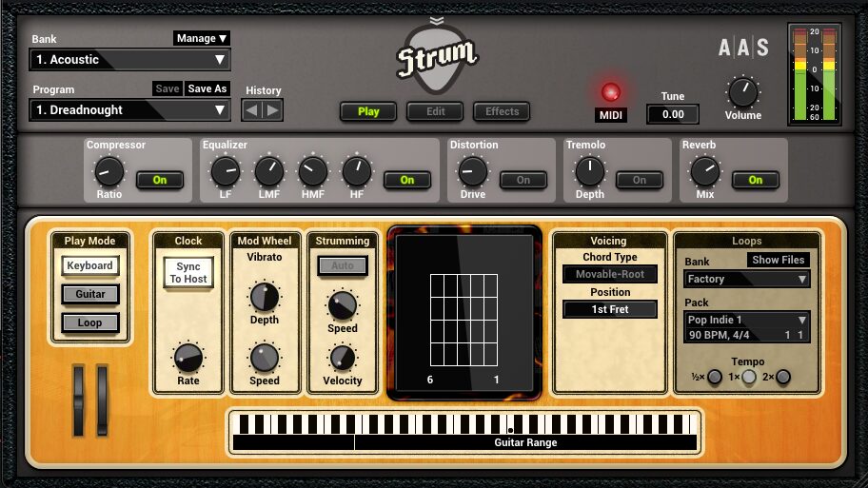Select Loop play mode
Viewport: 868px width, 488px height.
89,322
